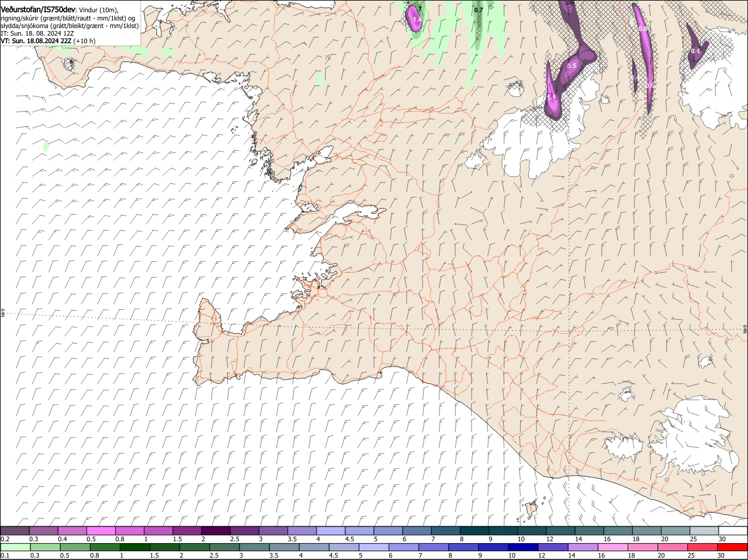Screen dimensions: 748x560
Task: Click the small green rain patch off the west coast
Action: (x=46, y=145)
